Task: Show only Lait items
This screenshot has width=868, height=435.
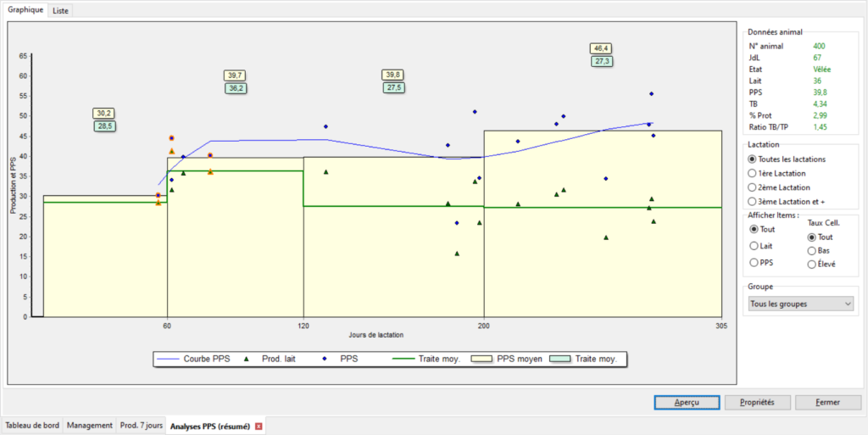Action: [x=754, y=245]
